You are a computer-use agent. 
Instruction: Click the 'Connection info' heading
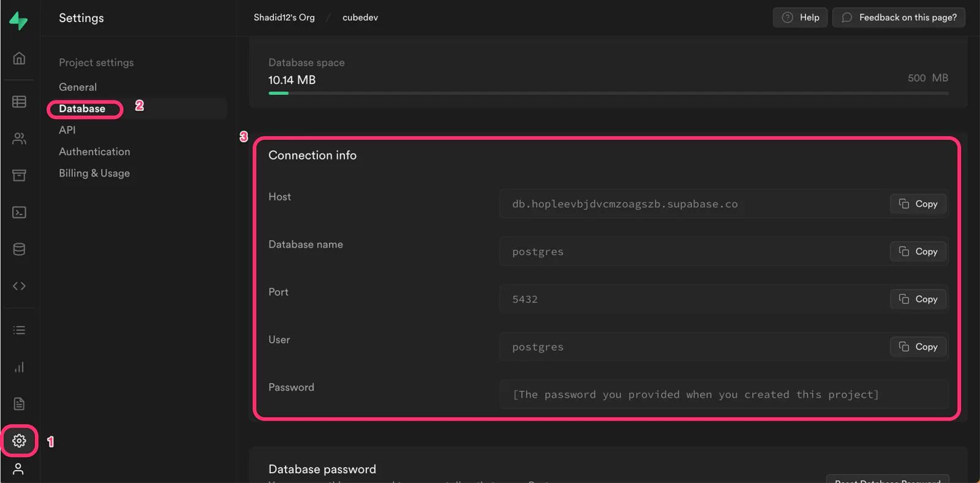(312, 155)
